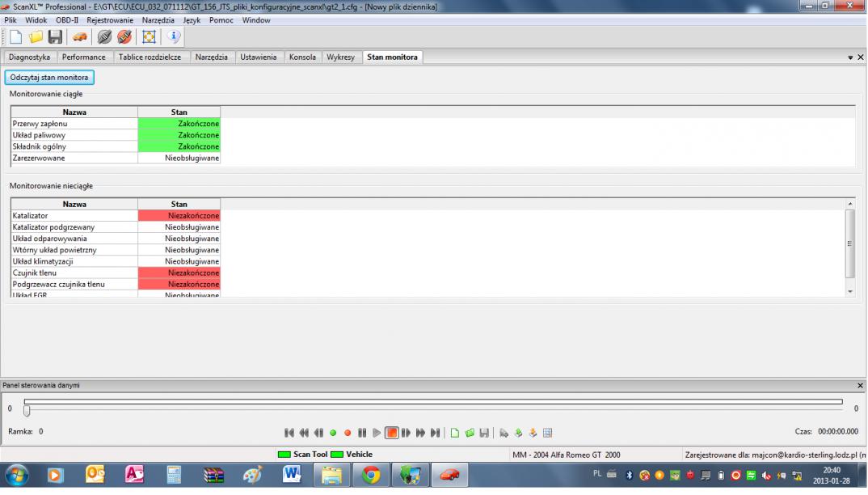Click the Niezakończone cell for Podgrzewacz czujnika tlenu
Screen dimensions: 868x495
click(179, 285)
